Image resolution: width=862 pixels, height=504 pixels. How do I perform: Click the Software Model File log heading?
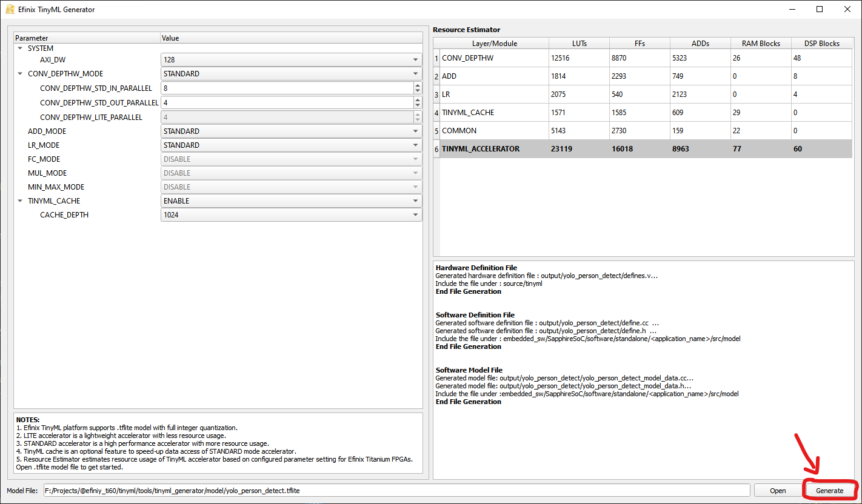point(469,370)
